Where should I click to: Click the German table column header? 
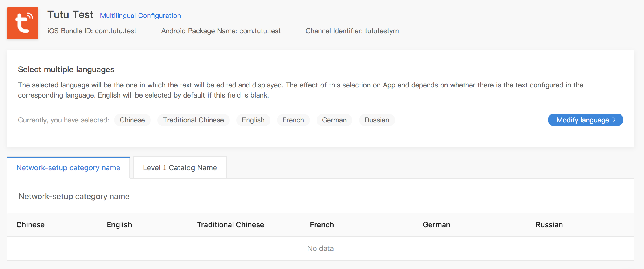tap(436, 225)
